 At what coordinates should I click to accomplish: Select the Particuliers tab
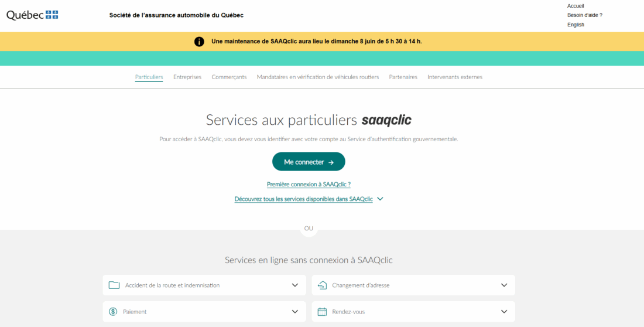(x=149, y=77)
